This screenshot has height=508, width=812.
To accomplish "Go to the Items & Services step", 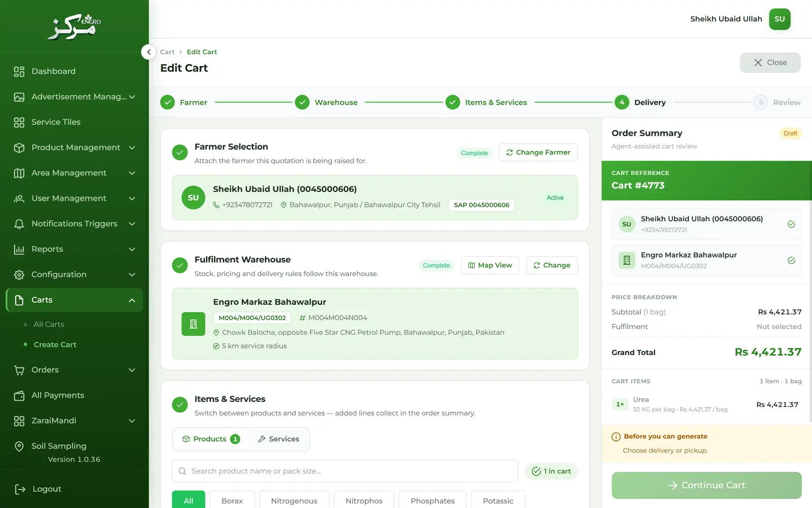I will point(486,103).
